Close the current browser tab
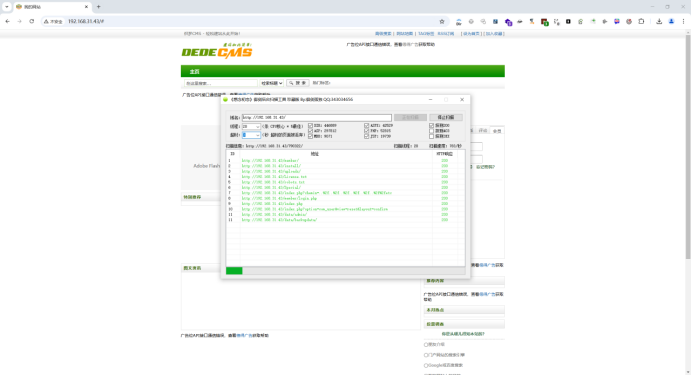Screen dimensions: 692x376 click(86, 7)
